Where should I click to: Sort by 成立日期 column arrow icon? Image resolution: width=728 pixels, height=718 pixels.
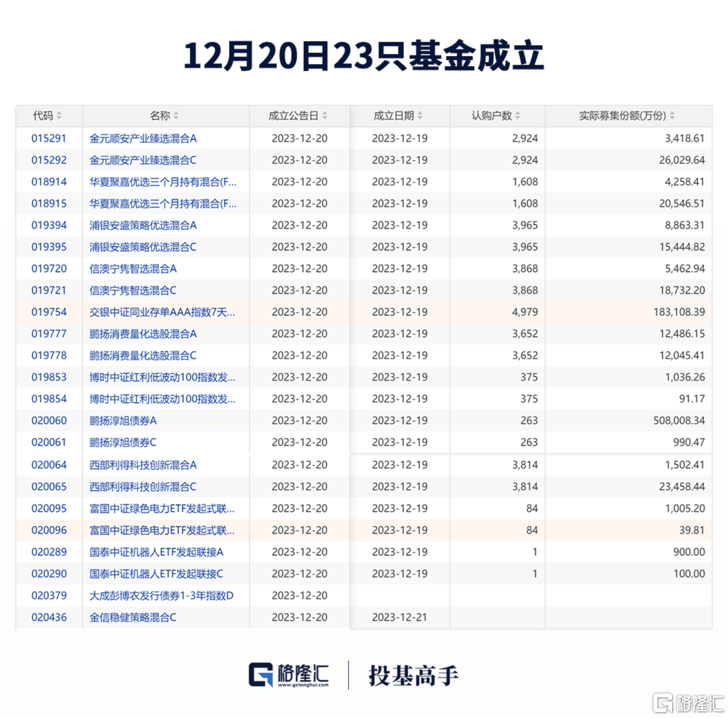pyautogui.click(x=420, y=116)
